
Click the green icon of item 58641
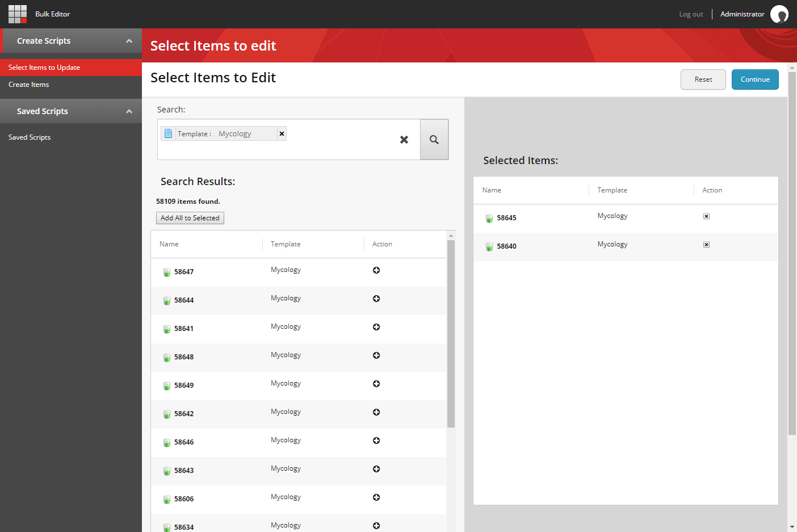point(167,329)
